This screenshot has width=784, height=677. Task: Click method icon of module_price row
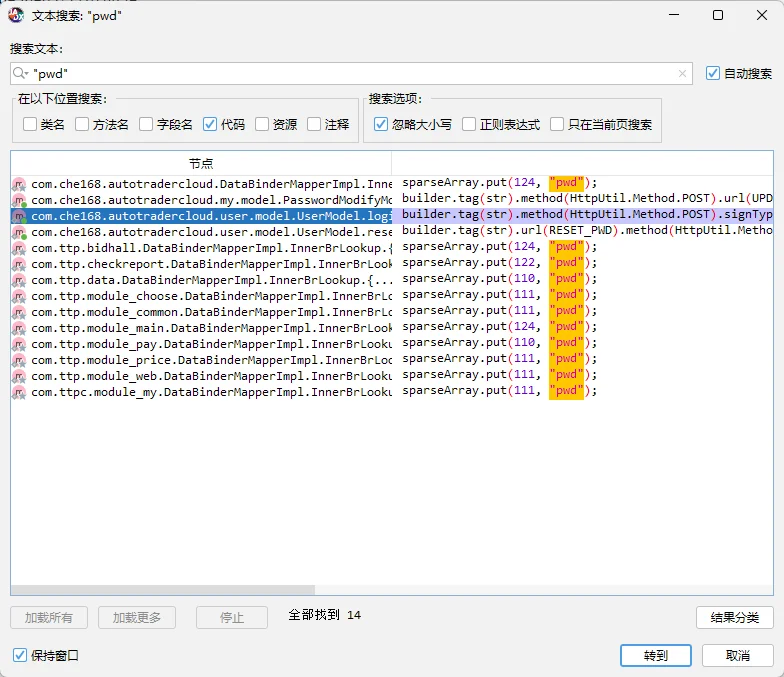pyautogui.click(x=19, y=360)
